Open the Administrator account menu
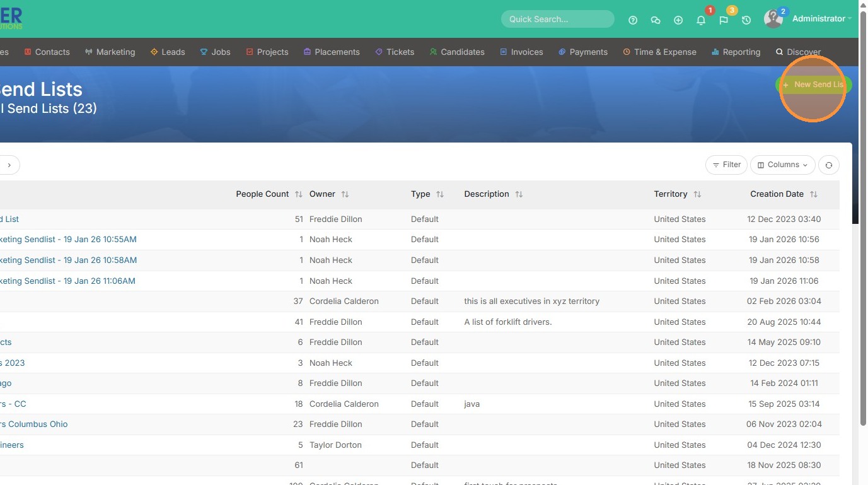Screen dimensions: 868x485 point(821,19)
